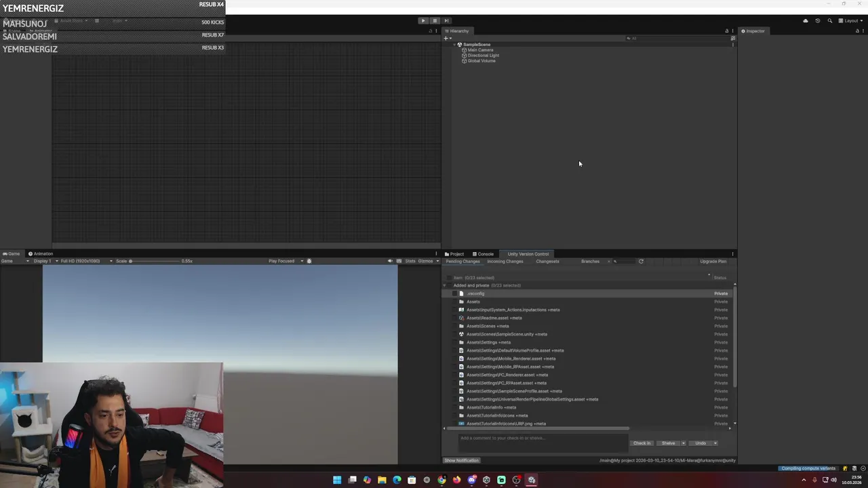
Task: Select the Unity Version Control tab
Action: point(528,254)
